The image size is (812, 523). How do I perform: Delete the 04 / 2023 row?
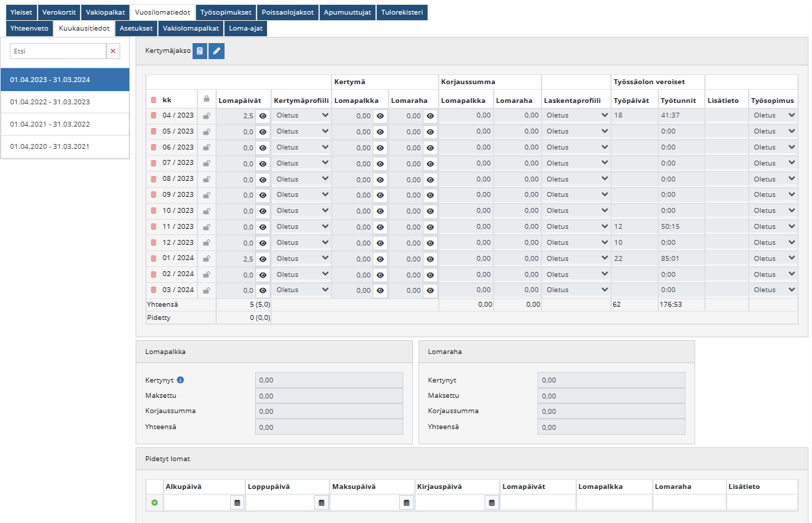(x=154, y=115)
